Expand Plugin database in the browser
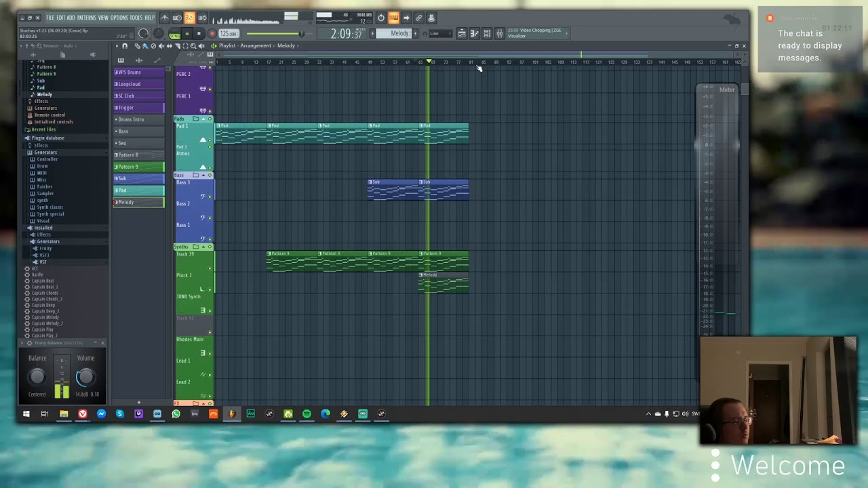The width and height of the screenshot is (868, 488). point(47,138)
